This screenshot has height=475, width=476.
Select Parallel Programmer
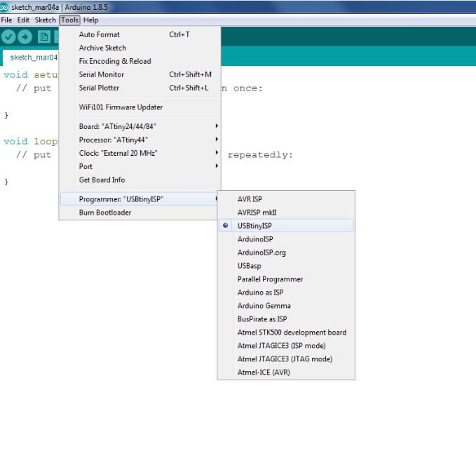coord(286,279)
